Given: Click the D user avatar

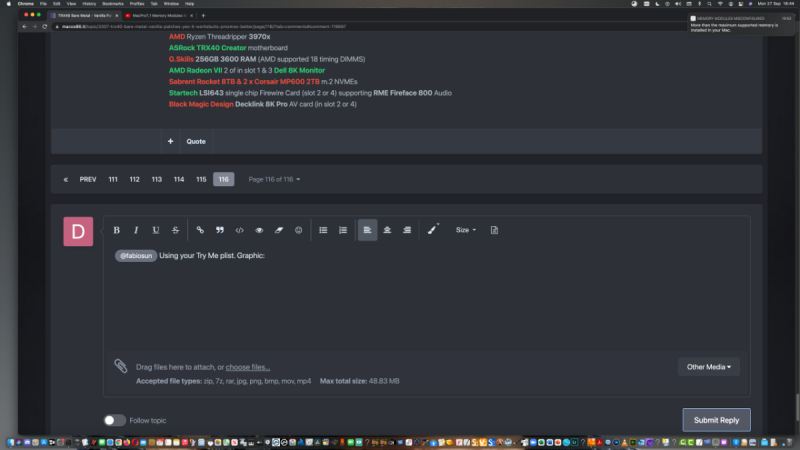Looking at the screenshot, I should click(x=78, y=231).
